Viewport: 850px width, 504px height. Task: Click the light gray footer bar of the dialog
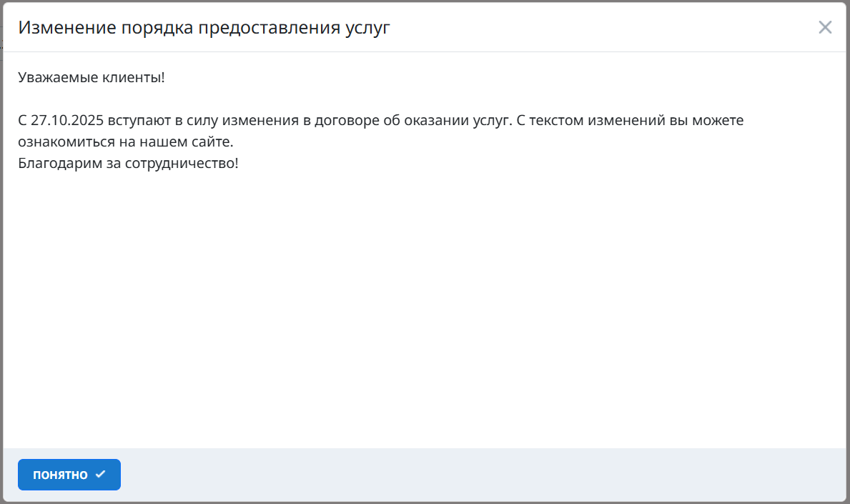[429, 474]
